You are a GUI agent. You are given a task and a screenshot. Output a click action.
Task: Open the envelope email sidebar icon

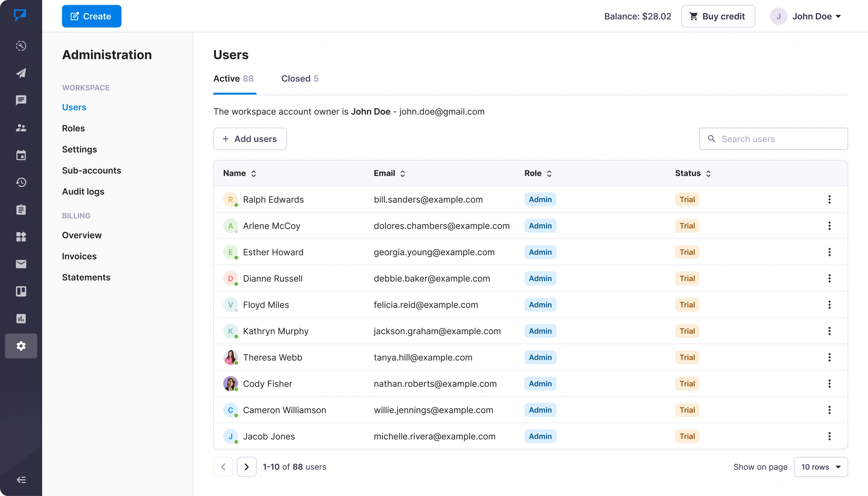[x=21, y=264]
